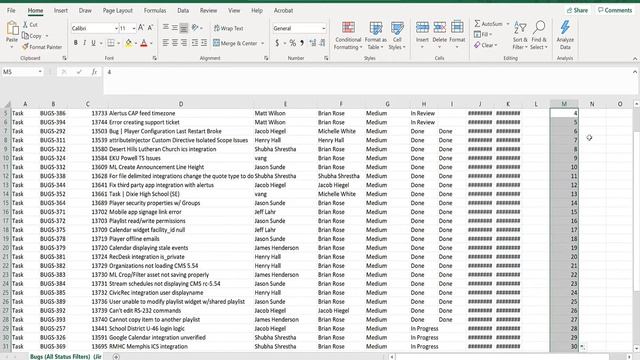This screenshot has height=360, width=640.
Task: Click AutoSum
Action: coord(488,24)
